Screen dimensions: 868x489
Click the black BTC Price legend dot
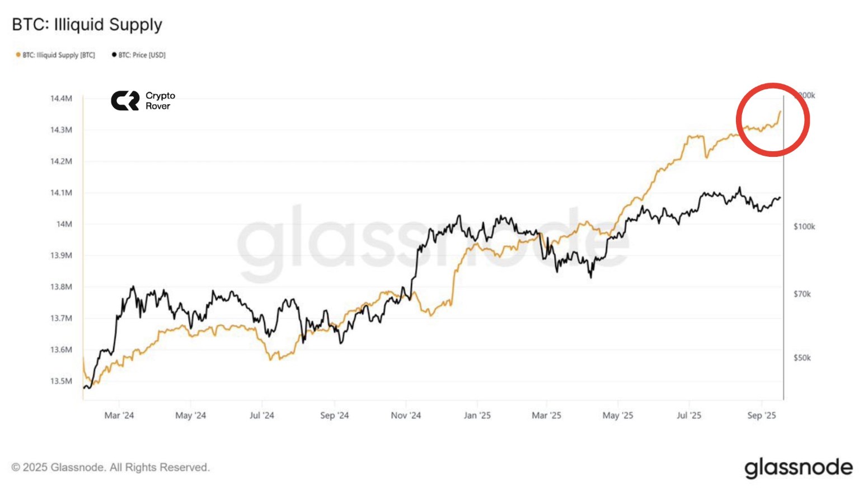tap(114, 55)
